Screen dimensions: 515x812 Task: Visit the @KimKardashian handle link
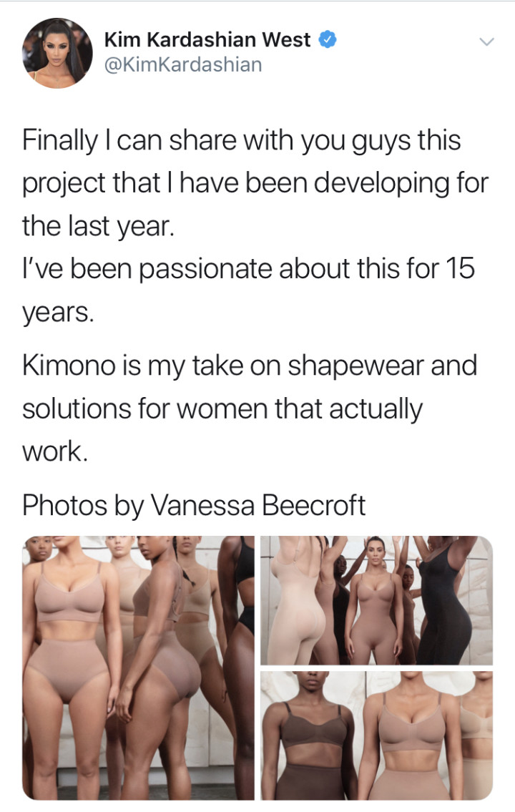coord(183,65)
